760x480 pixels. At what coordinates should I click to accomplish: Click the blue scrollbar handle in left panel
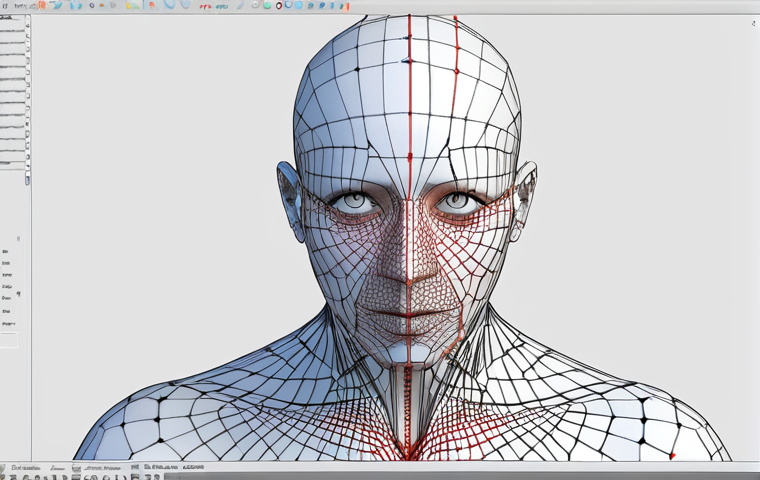[27, 177]
